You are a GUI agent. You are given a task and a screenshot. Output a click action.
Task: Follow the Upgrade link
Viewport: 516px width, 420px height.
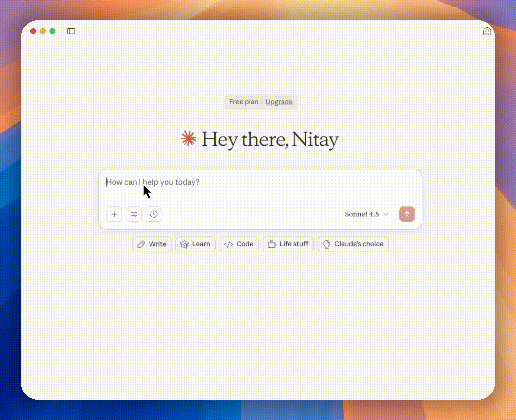click(279, 102)
